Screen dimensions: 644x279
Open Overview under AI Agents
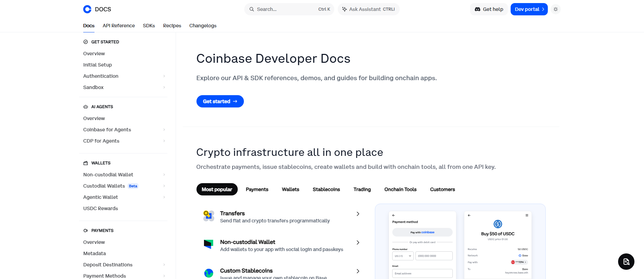[x=94, y=118]
